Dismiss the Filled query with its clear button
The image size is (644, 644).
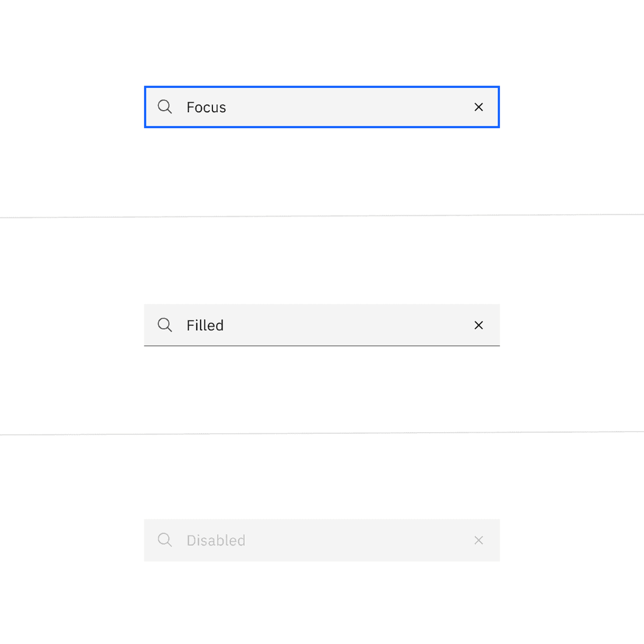[479, 325]
